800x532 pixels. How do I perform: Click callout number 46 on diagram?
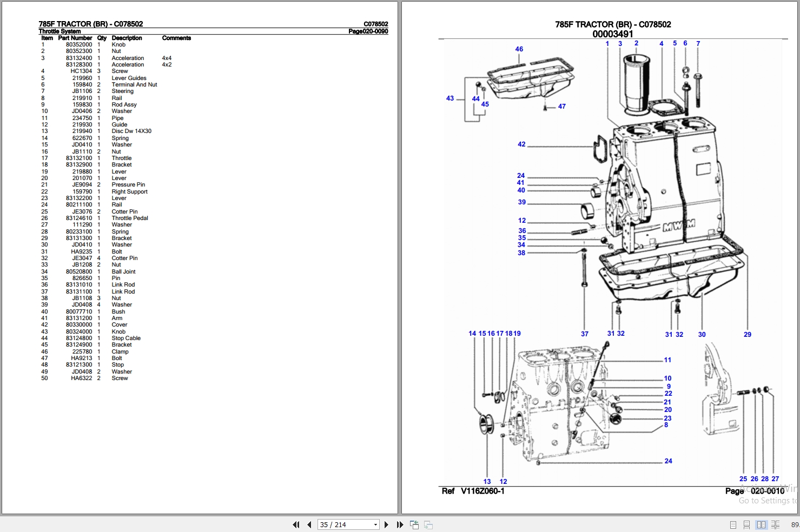(x=519, y=49)
